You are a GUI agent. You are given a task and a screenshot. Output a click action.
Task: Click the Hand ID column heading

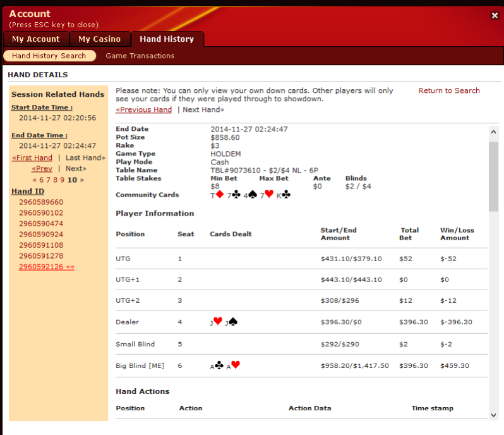coord(28,191)
